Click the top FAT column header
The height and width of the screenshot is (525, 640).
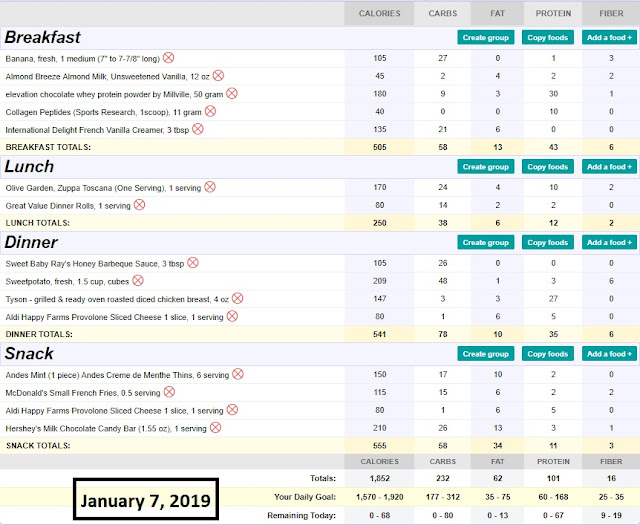[498, 13]
